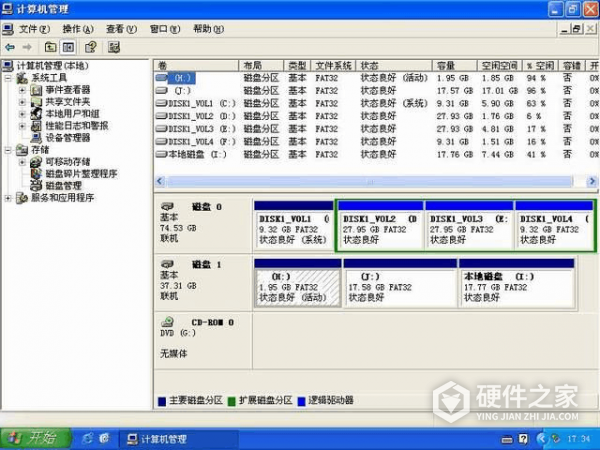Select the 设备管理器 tree icon
This screenshot has height=450, width=600.
(36, 137)
